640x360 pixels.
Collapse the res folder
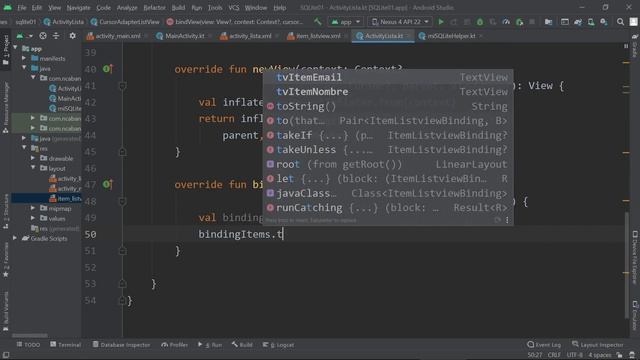24,148
